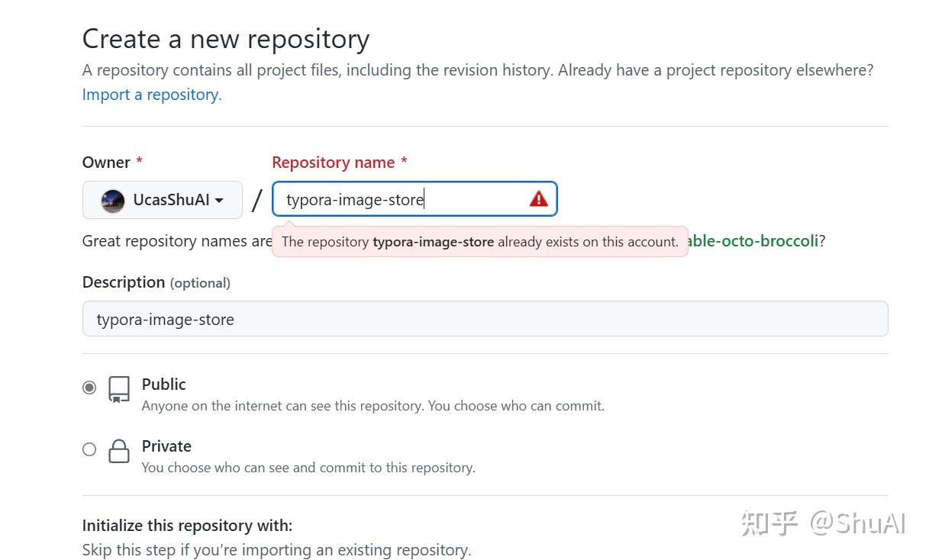
Task: Click the red warning triangle in the name field
Action: coord(539,198)
